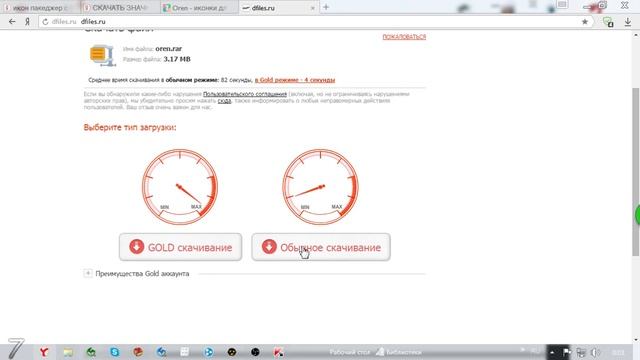
Task: Click the GOLD speedometer gauge
Action: (180, 187)
